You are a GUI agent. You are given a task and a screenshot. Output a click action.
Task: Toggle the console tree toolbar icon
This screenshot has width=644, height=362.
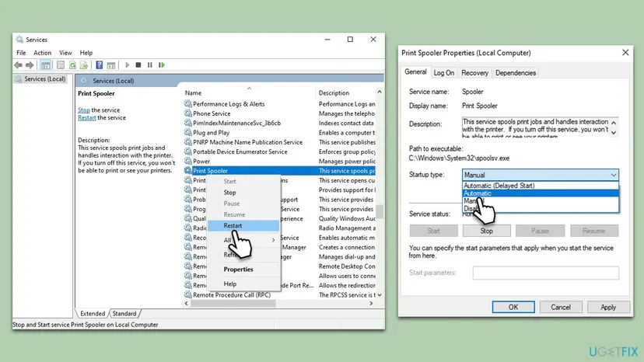[46, 64]
